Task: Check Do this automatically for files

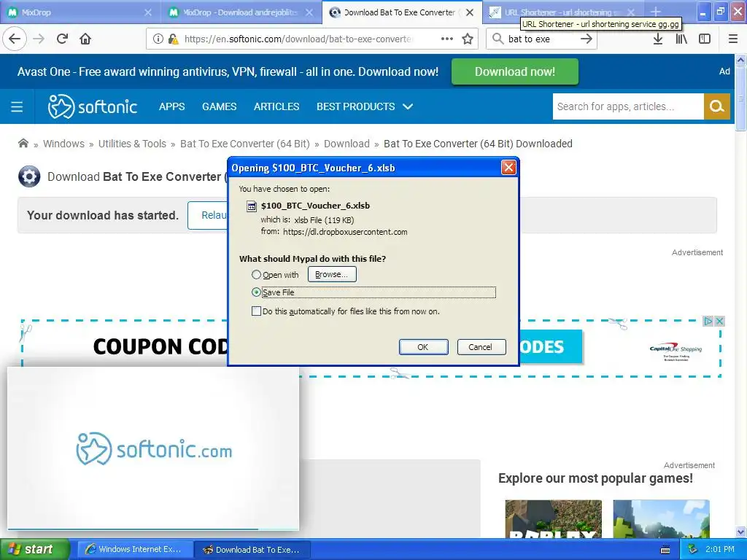Action: (256, 311)
